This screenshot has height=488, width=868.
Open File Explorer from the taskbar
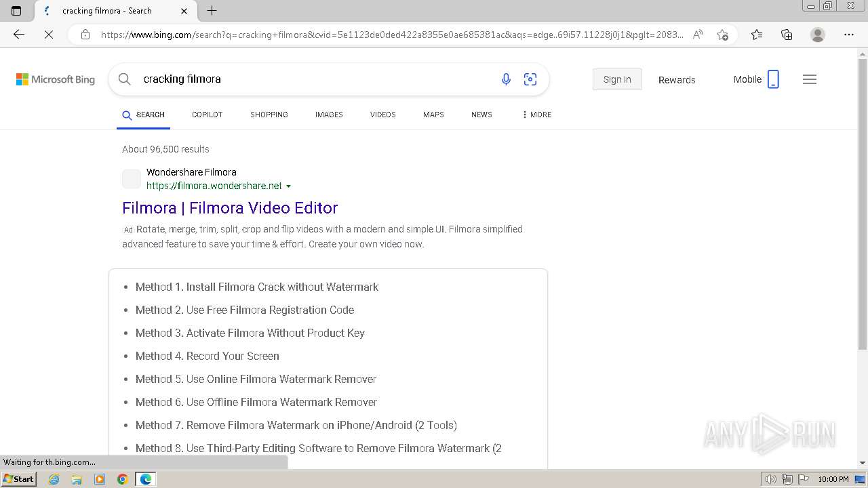(77, 479)
